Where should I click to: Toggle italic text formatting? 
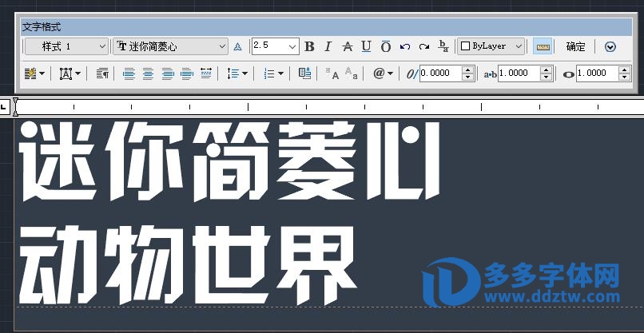328,47
